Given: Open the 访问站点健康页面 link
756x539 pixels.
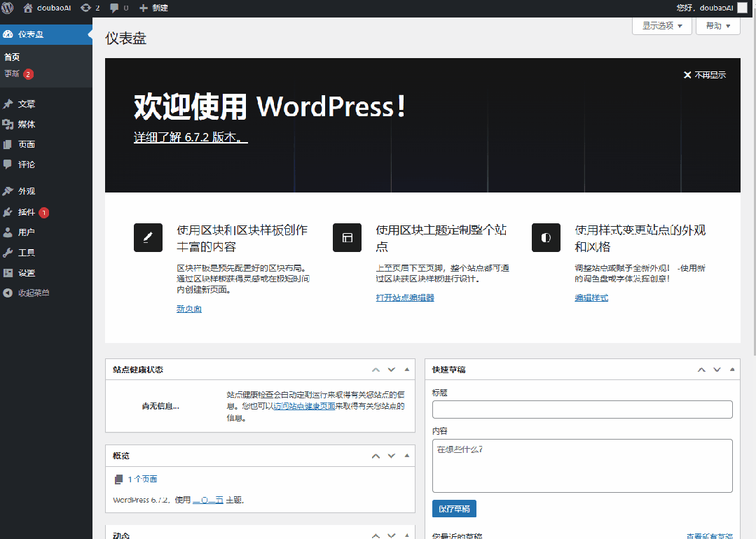Looking at the screenshot, I should (x=304, y=406).
